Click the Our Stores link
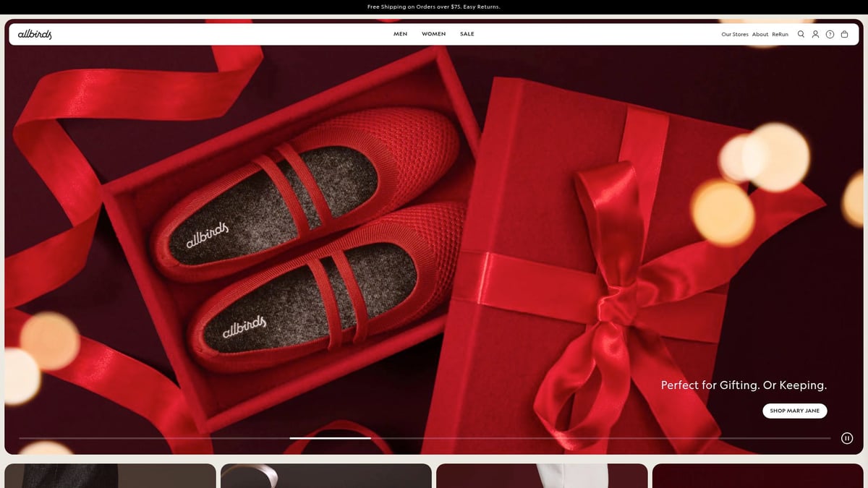 coord(734,35)
